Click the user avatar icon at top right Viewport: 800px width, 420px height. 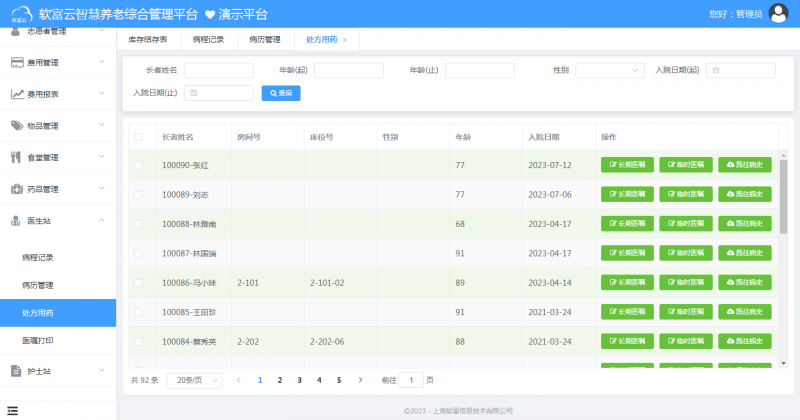(x=778, y=14)
